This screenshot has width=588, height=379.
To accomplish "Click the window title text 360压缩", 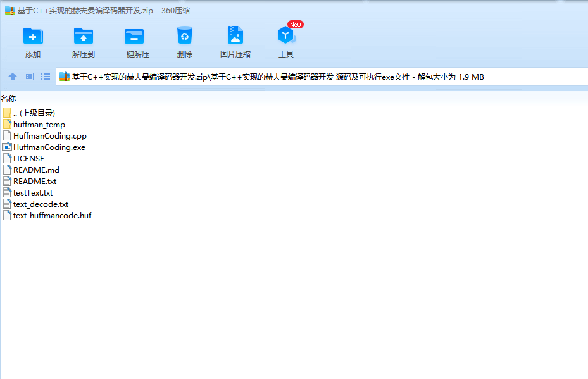I will 175,11.
